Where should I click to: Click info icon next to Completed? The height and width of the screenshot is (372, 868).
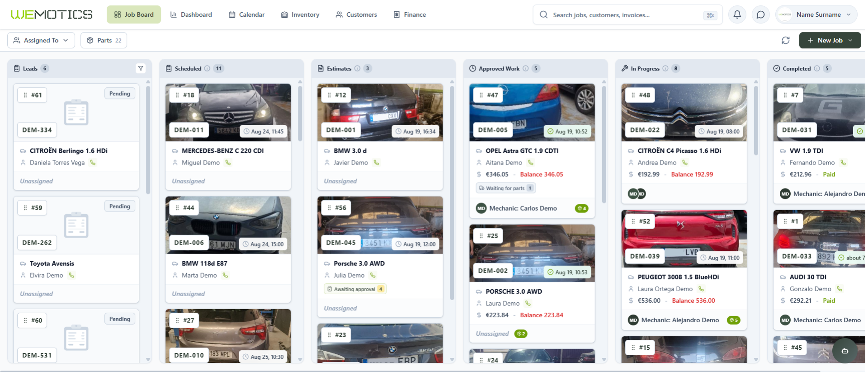pos(817,68)
